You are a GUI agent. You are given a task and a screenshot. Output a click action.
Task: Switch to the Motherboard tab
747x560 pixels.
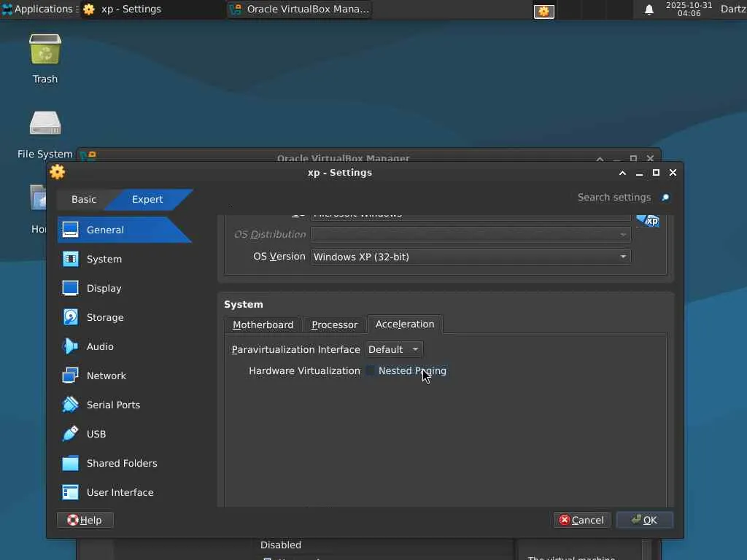pyautogui.click(x=263, y=324)
